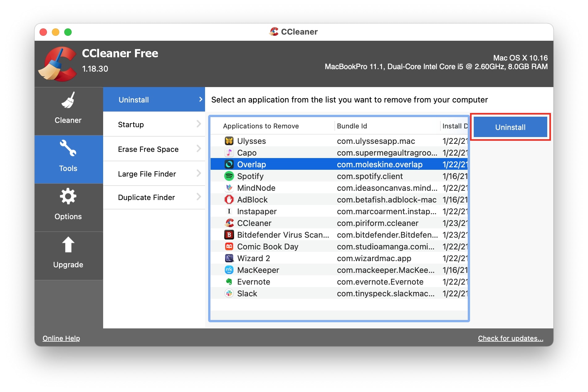Click bundle id com.ulyssesapp.mac

pyautogui.click(x=376, y=141)
